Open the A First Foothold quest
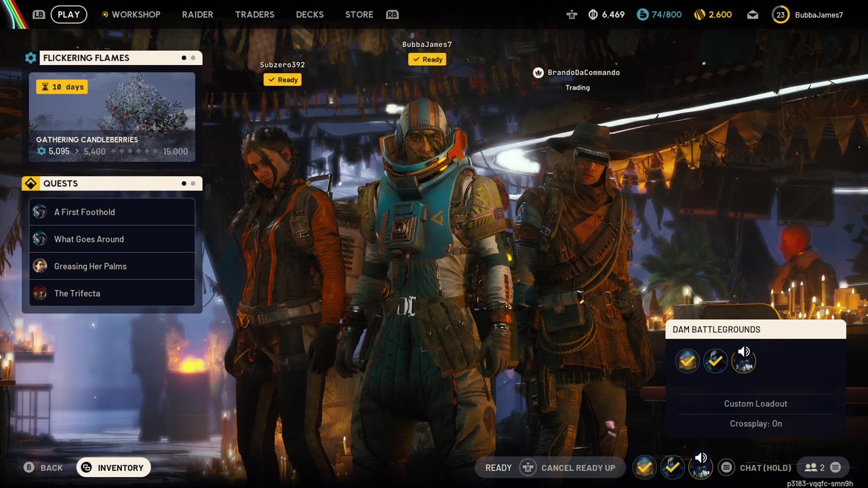The height and width of the screenshot is (488, 868). tap(112, 212)
